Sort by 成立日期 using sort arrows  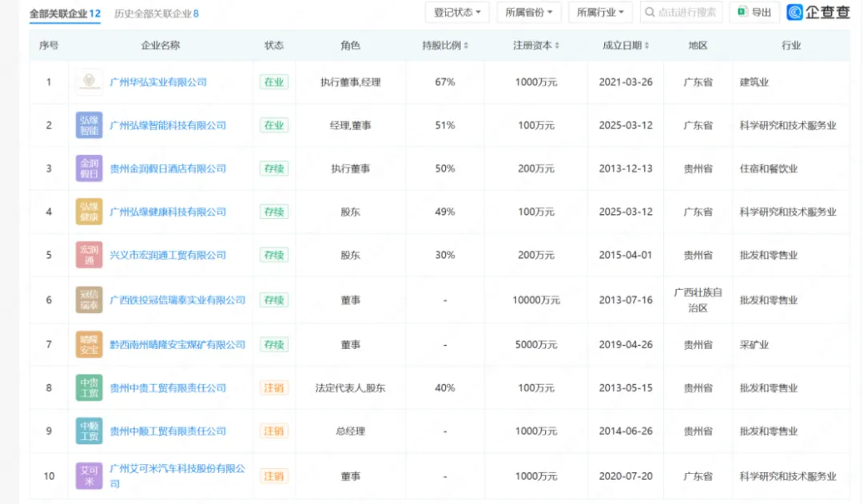(x=646, y=46)
